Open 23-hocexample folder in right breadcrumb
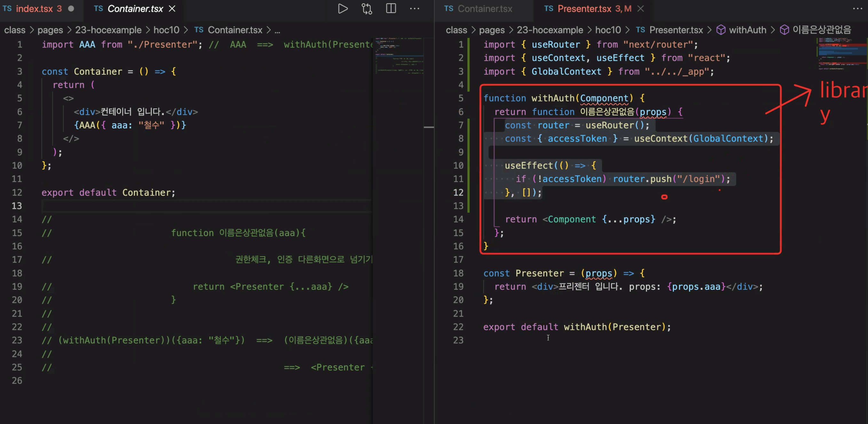Image resolution: width=868 pixels, height=424 pixels. coord(549,30)
